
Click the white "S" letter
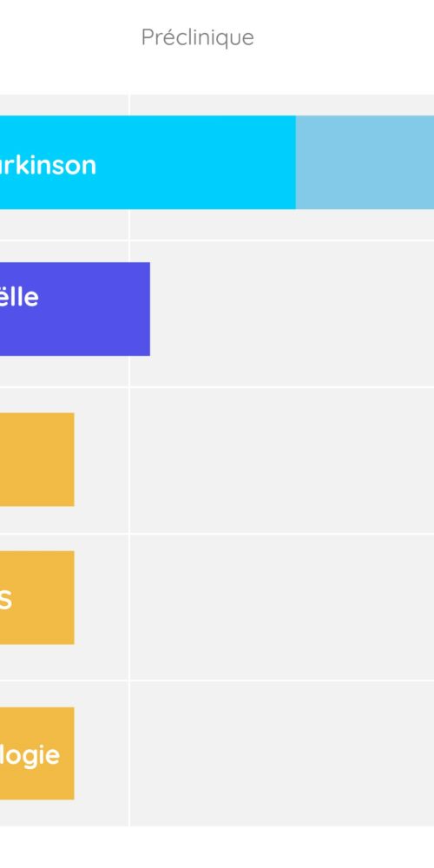click(x=5, y=600)
